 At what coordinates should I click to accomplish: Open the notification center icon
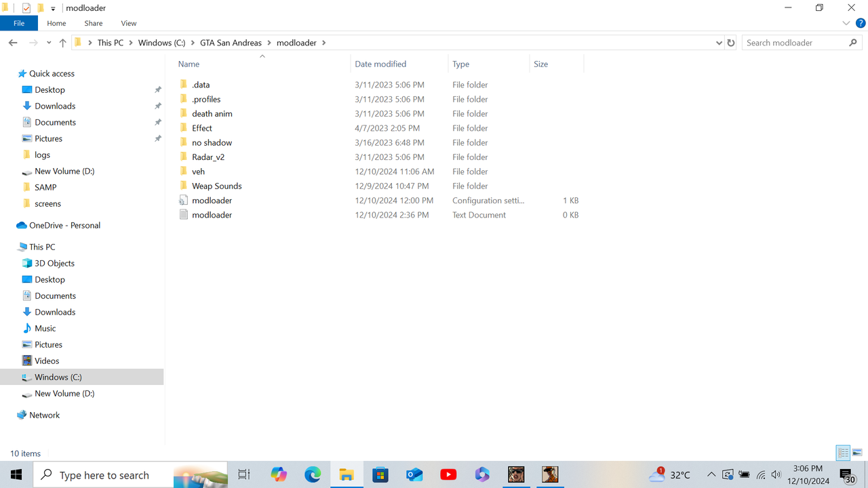(848, 475)
